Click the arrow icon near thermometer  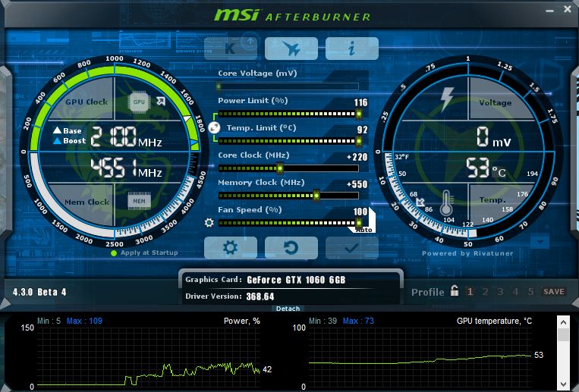coord(420,202)
